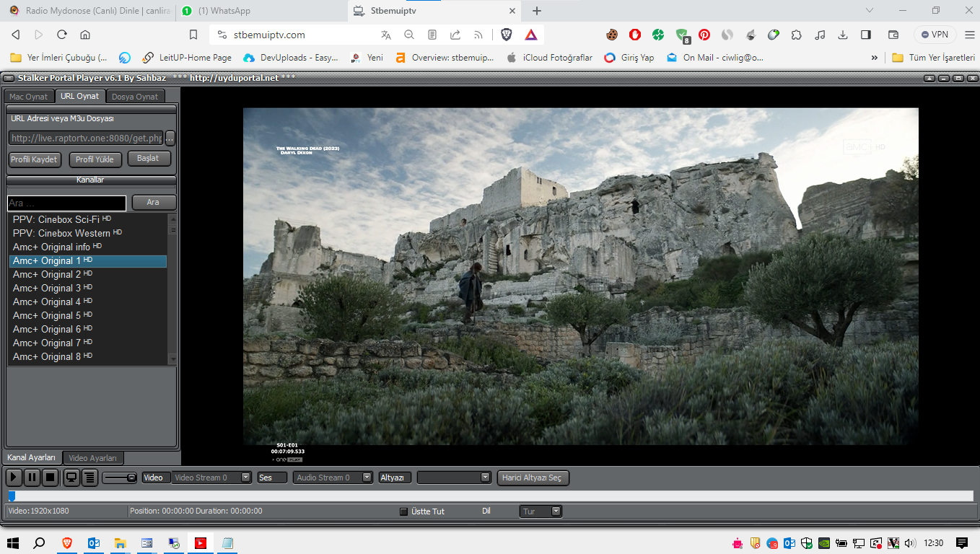
Task: Select channel Amc+ Original 3
Action: [88, 288]
